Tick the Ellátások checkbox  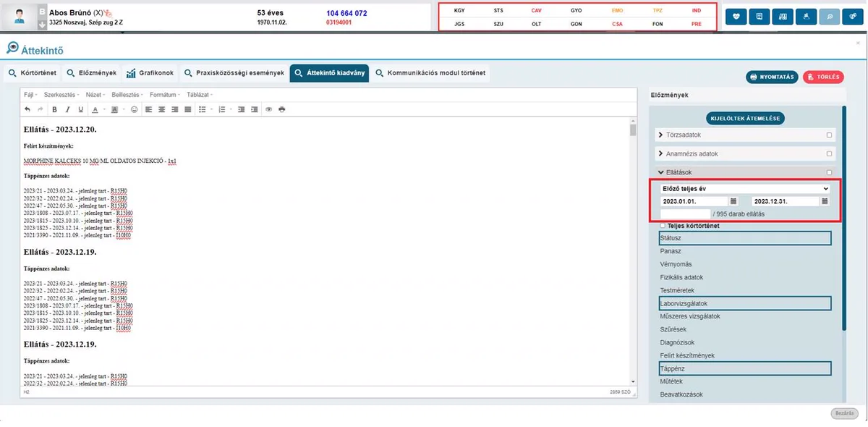(829, 172)
